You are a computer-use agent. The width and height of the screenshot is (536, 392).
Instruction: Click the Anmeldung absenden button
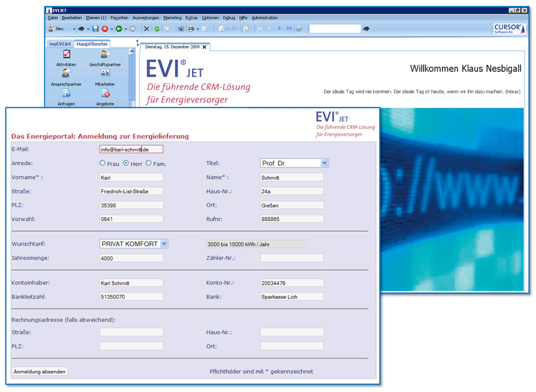point(40,371)
